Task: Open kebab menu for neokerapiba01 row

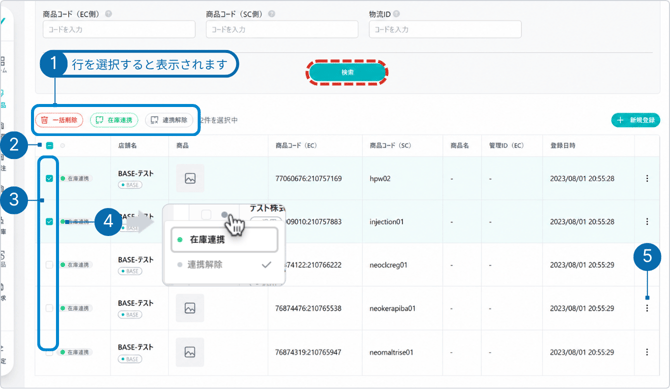Action: 647,308
